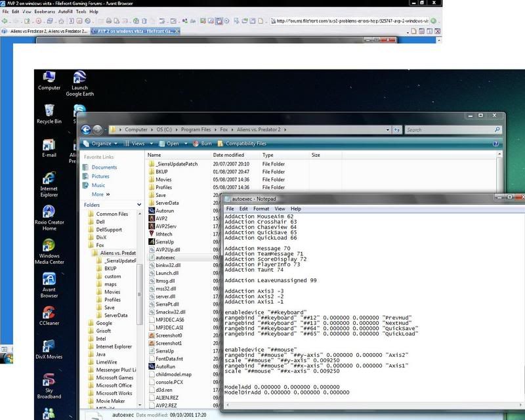Click the dropdown arrow beside Open
Image resolution: width=525 pixels, height=420 pixels.
coord(186,144)
